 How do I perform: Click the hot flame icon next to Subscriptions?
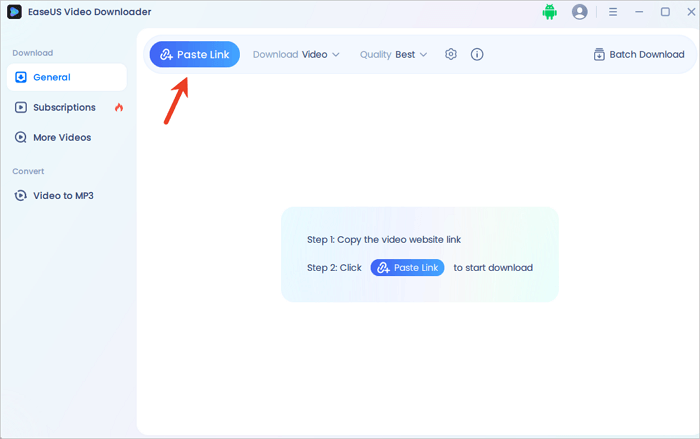pyautogui.click(x=119, y=107)
